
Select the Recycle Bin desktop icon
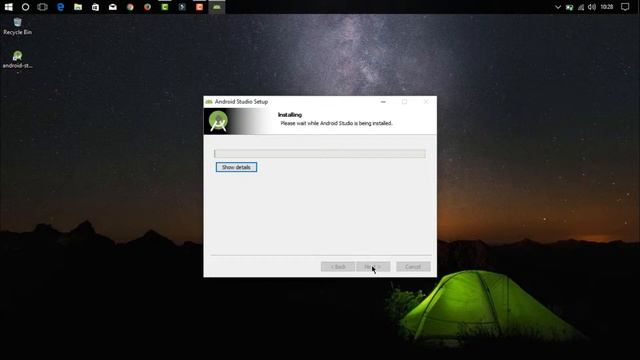pos(17,27)
